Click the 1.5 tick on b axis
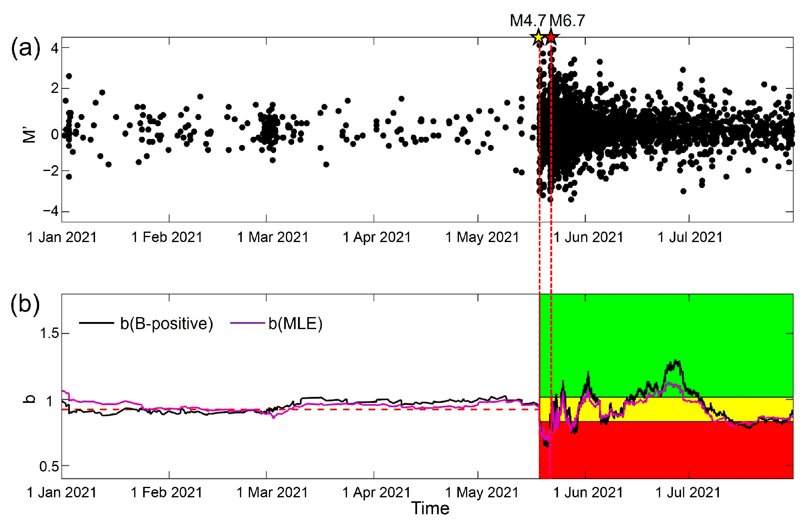Image resolution: width=812 pixels, height=525 pixels. [x=50, y=333]
